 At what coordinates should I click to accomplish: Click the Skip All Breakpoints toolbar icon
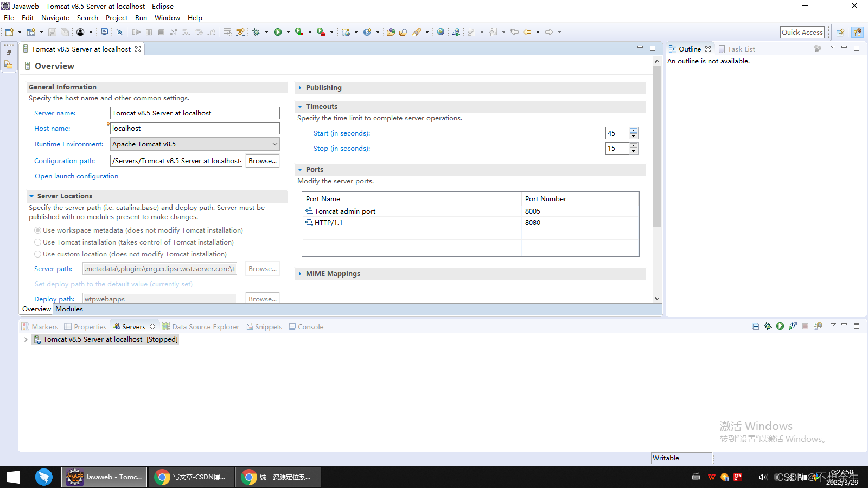[x=120, y=32]
